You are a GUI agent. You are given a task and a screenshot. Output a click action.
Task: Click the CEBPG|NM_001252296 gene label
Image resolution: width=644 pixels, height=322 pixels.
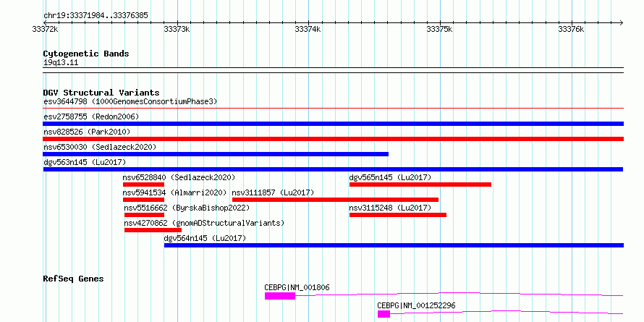(417, 305)
